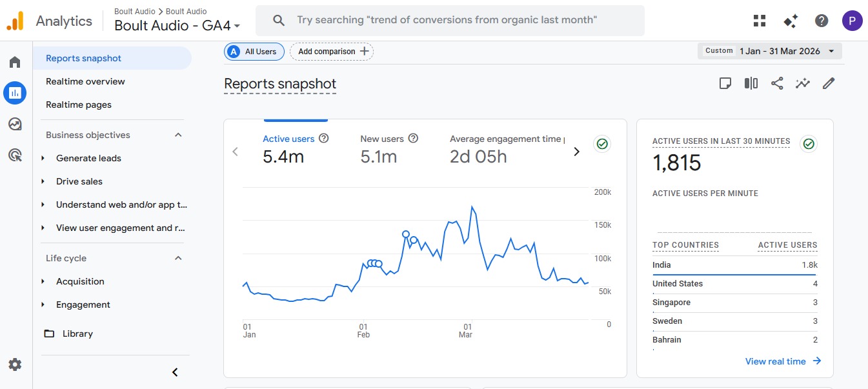
Task: Click the All Users comparison chip
Action: click(254, 52)
